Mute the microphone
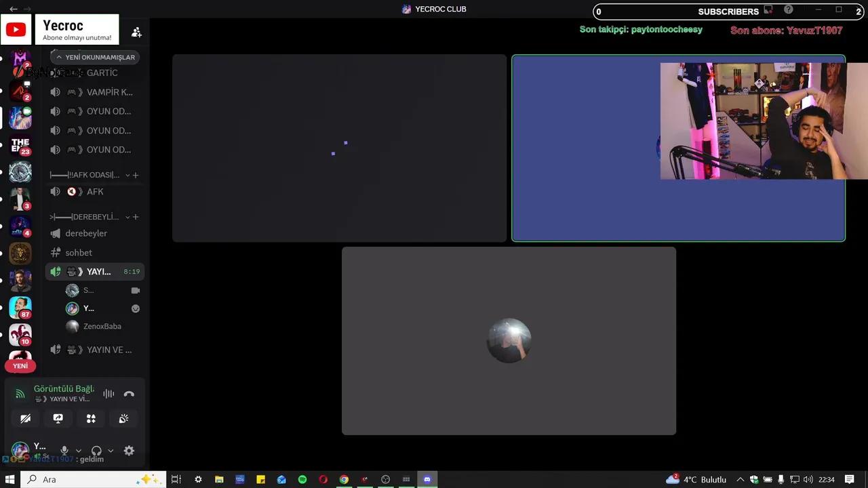868x488 pixels. (64, 451)
